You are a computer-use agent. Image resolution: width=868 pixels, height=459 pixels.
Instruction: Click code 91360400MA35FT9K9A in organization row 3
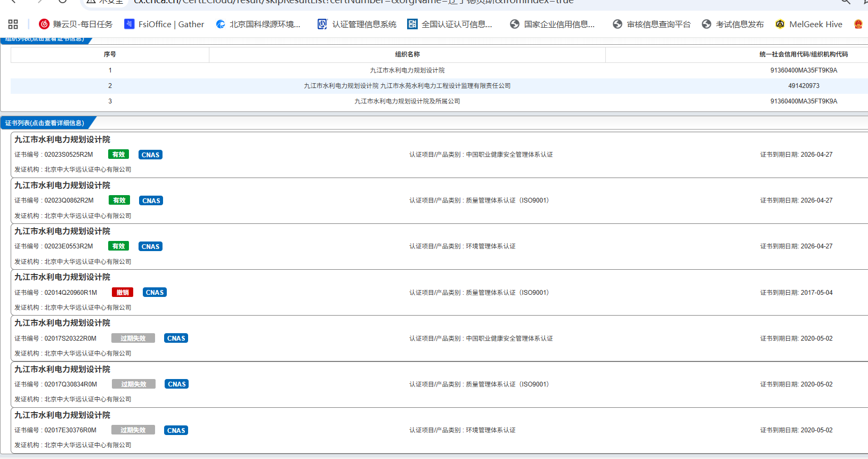tap(804, 101)
